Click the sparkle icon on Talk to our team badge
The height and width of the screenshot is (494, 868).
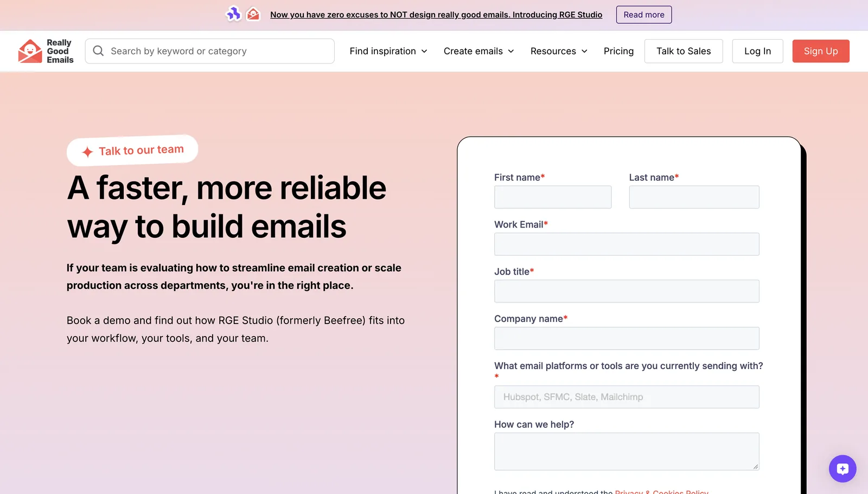(87, 152)
